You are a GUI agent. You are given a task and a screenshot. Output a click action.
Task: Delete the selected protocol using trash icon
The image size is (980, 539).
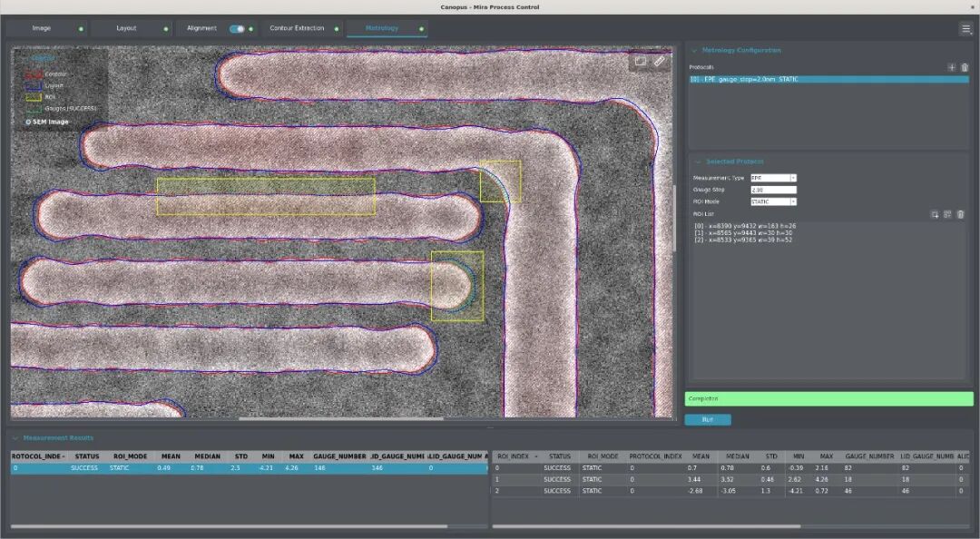click(965, 68)
